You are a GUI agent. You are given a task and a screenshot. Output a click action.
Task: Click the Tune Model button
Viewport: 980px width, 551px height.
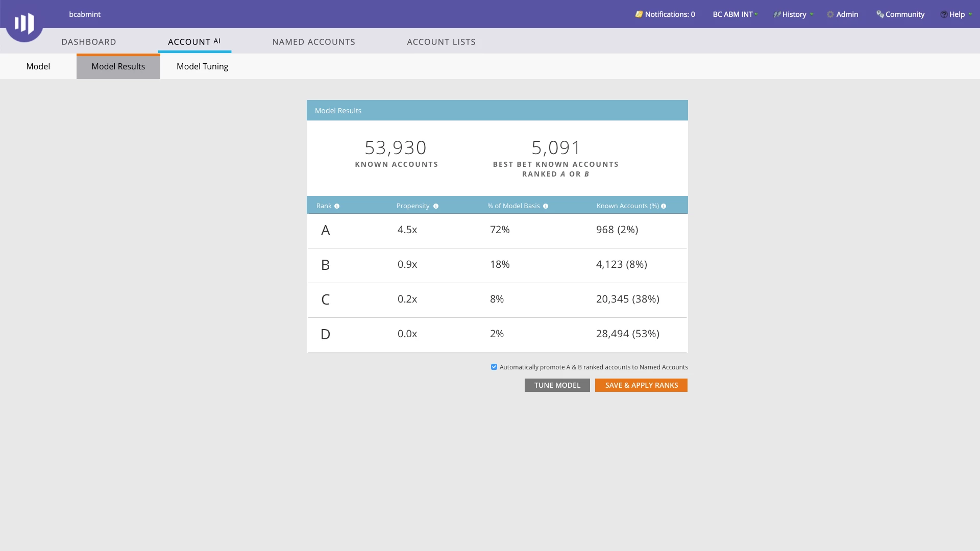point(557,385)
